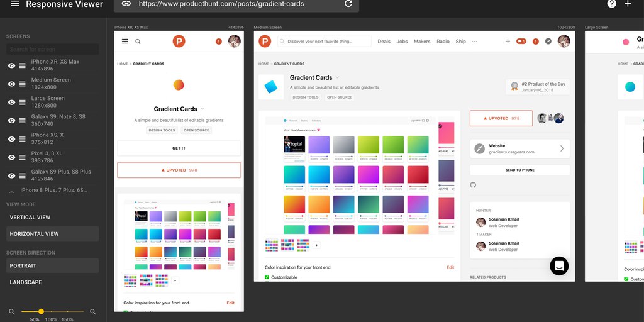The width and height of the screenshot is (644, 322).
Task: Open profile avatar in Medium Screen header
Action: click(564, 41)
